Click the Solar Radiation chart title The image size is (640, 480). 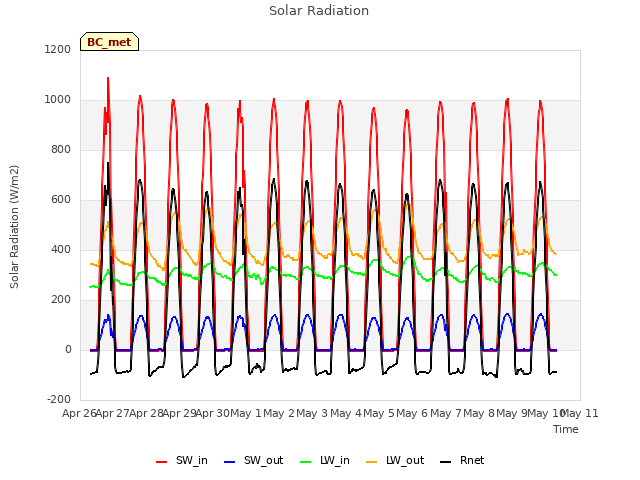(319, 11)
